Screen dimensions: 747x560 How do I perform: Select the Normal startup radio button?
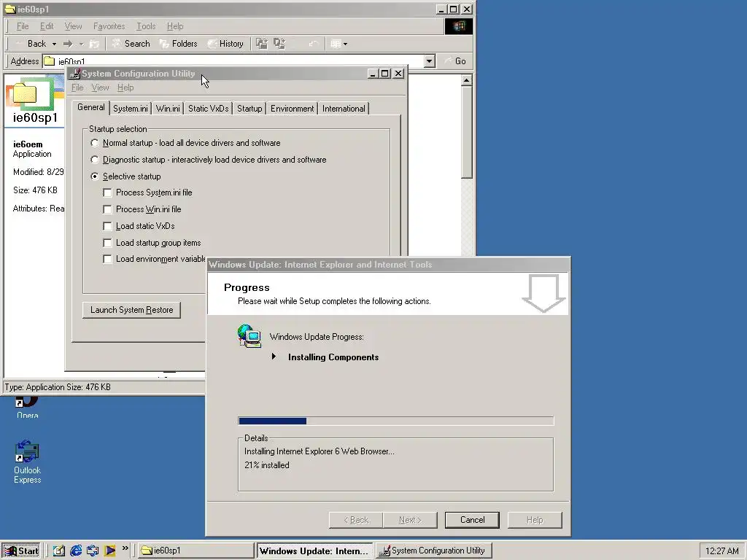[x=95, y=143]
